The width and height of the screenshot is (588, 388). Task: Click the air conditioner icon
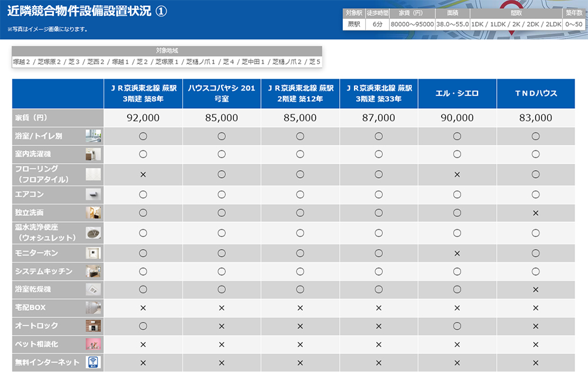[93, 195]
